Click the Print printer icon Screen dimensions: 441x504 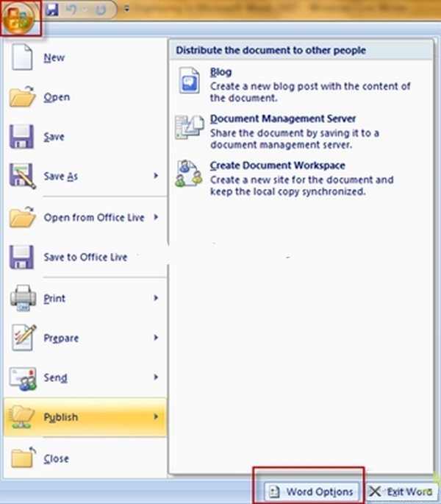(x=23, y=298)
